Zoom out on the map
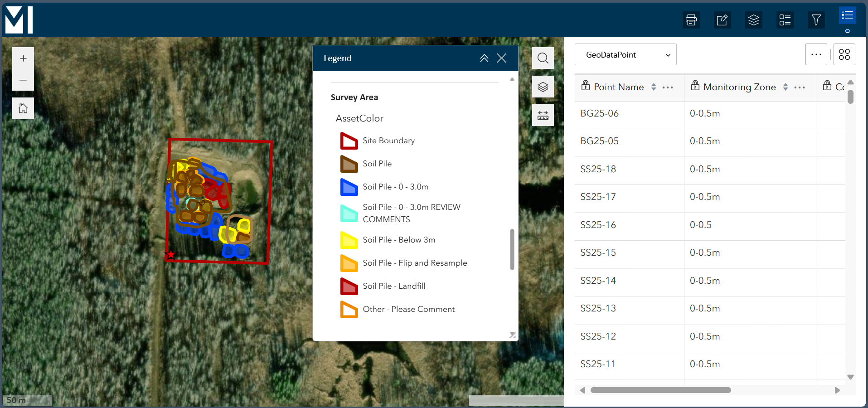868x408 pixels. [23, 80]
